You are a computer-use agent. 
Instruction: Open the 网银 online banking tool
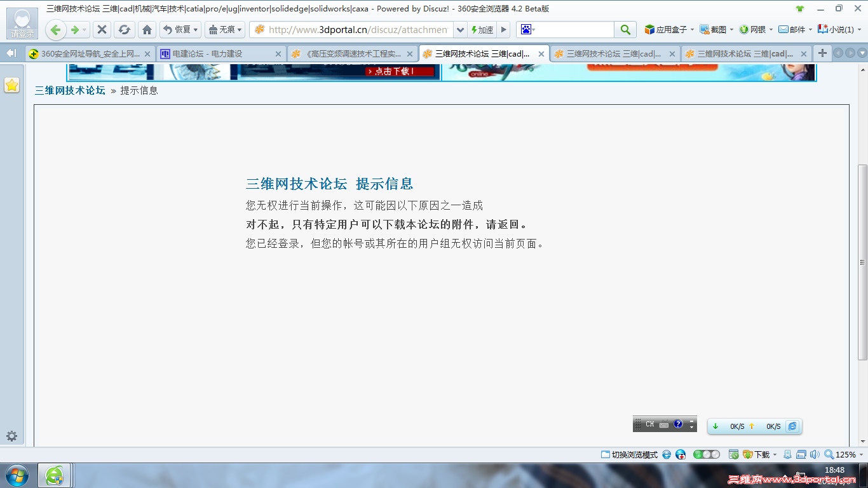click(753, 29)
